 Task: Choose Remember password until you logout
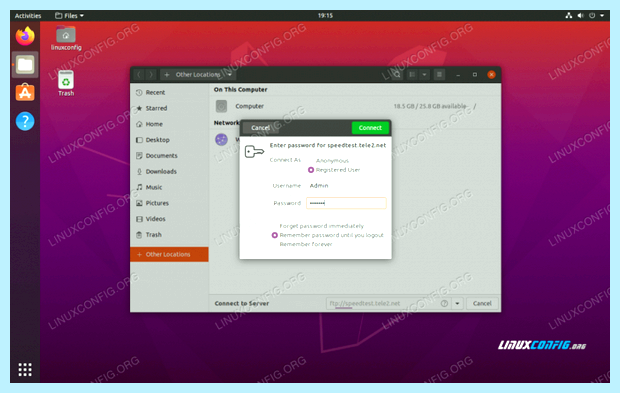(x=328, y=235)
